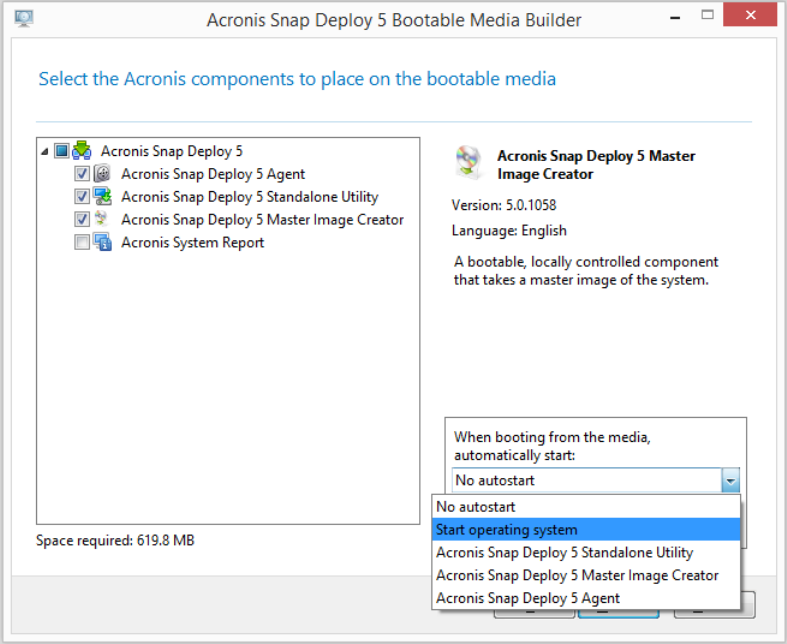Click the Master Image Creator tree icon
This screenshot has height=644, width=787.
[x=102, y=219]
